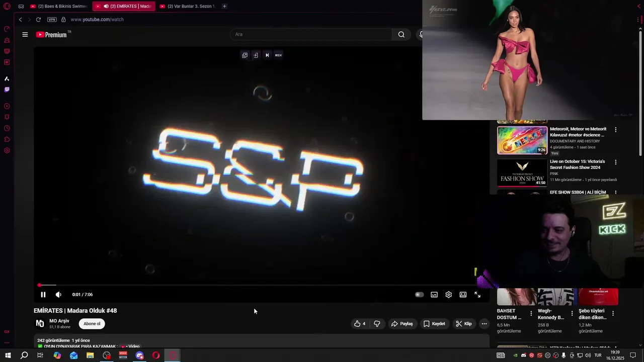The width and height of the screenshot is (644, 362).
Task: Toggle subtitles closed captions button
Action: coord(434,295)
